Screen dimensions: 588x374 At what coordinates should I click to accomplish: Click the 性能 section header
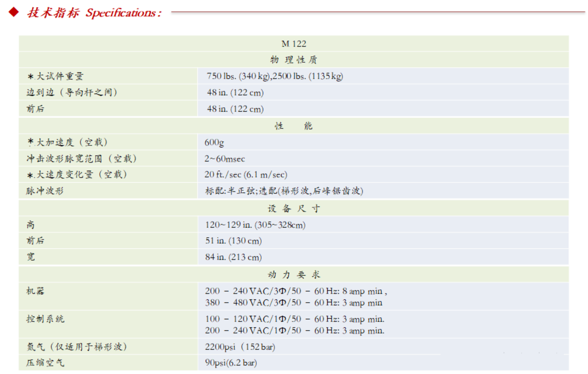point(294,126)
